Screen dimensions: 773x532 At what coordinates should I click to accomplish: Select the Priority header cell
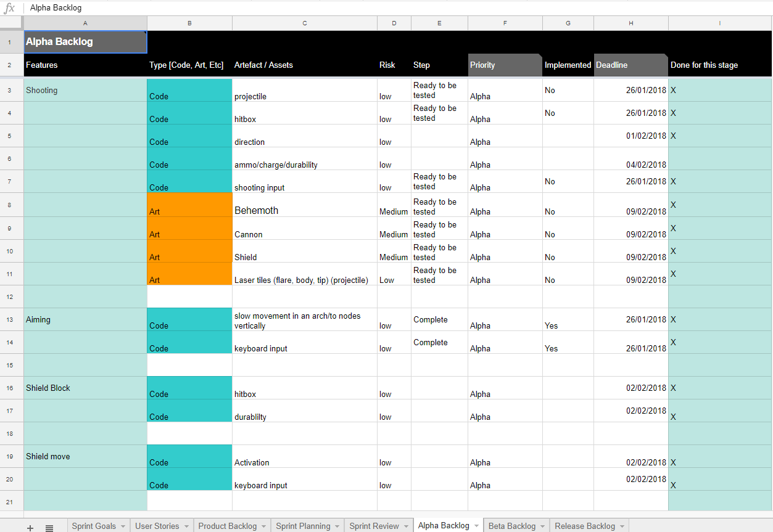pos(505,65)
